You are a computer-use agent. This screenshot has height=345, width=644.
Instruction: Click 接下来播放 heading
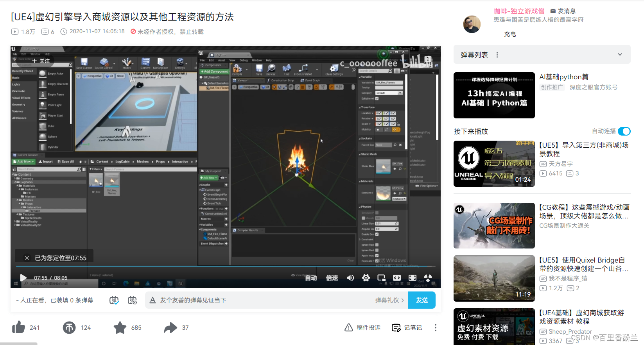click(x=471, y=131)
